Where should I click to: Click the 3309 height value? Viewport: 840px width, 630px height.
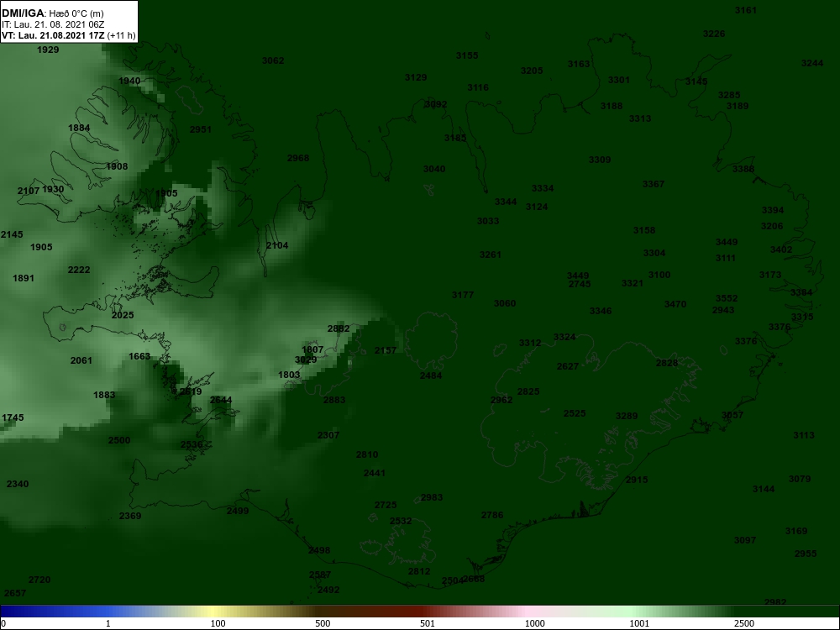click(x=600, y=160)
